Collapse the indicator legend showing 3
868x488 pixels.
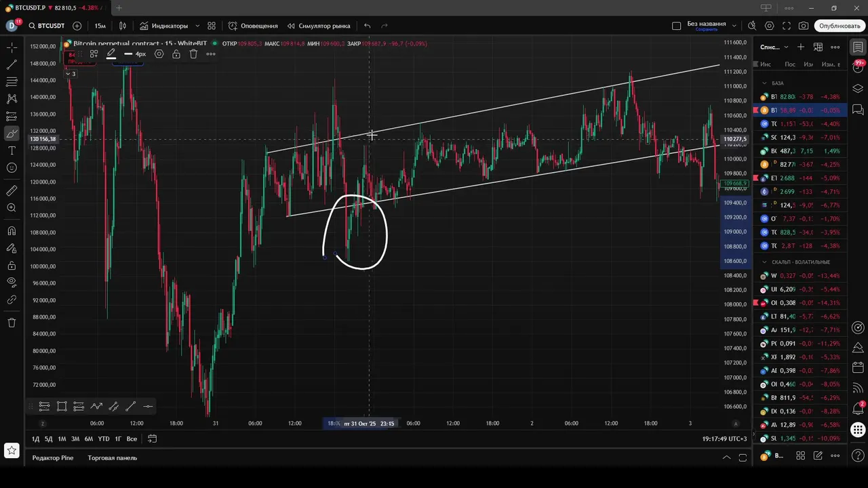click(71, 73)
